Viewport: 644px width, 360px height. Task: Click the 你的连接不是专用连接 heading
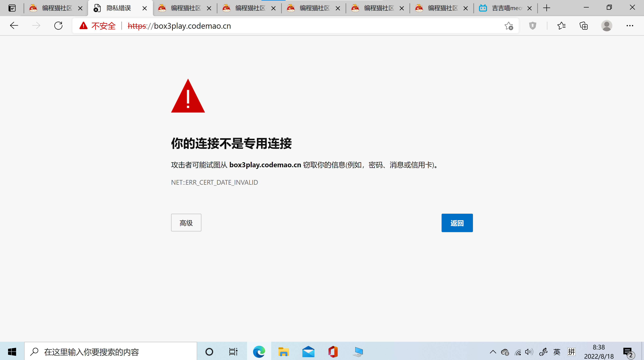coord(231,143)
